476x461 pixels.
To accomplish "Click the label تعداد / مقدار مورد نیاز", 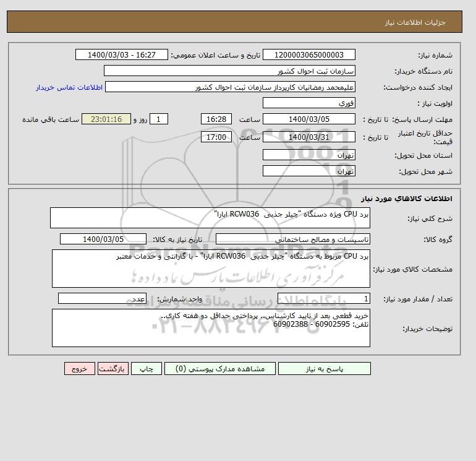I will 418,299.
